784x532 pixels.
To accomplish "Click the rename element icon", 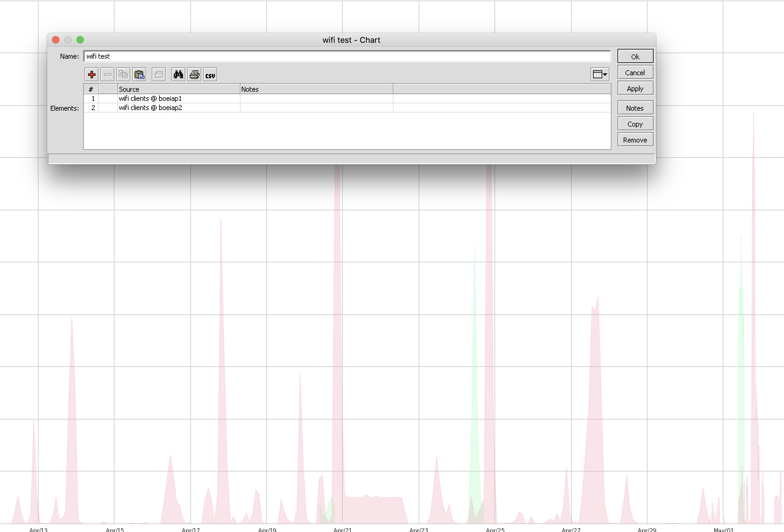I will pyautogui.click(x=159, y=75).
